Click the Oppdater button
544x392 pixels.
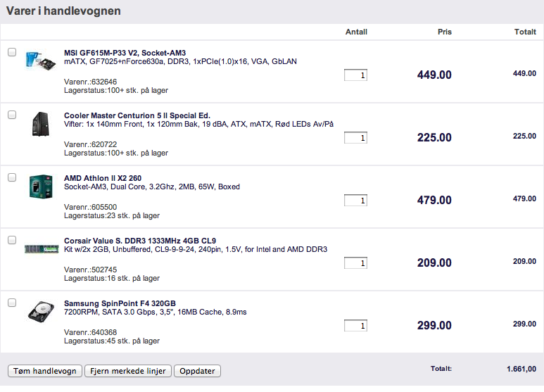pos(197,371)
